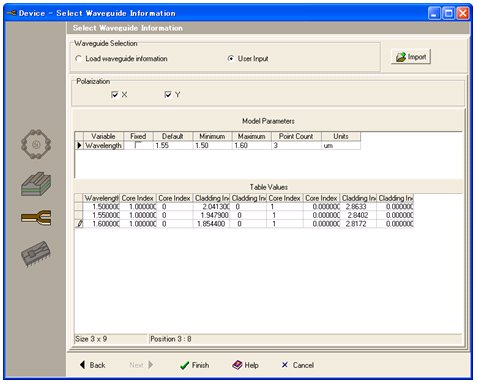
Task: Close the Device wizard window
Action: (463, 13)
